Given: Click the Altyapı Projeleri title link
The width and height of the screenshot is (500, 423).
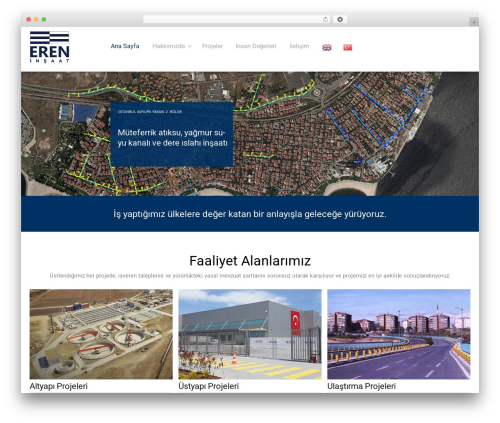Looking at the screenshot, I should [59, 386].
